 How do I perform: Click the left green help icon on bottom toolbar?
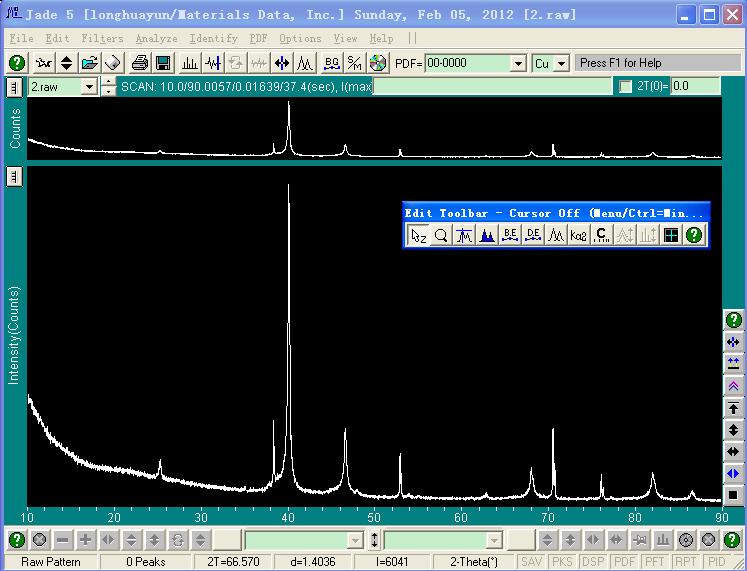[17, 540]
